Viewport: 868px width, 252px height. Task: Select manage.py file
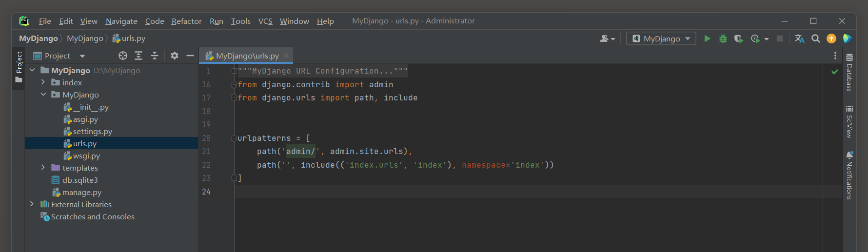(x=77, y=192)
